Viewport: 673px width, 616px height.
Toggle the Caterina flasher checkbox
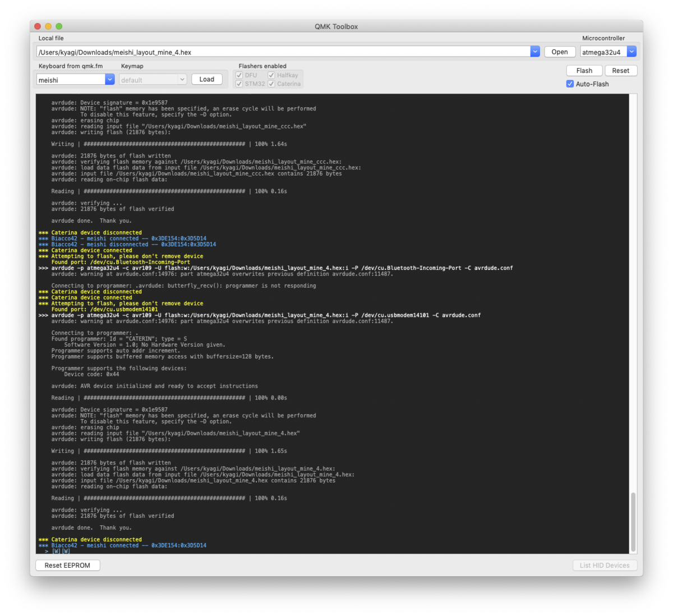pyautogui.click(x=271, y=84)
